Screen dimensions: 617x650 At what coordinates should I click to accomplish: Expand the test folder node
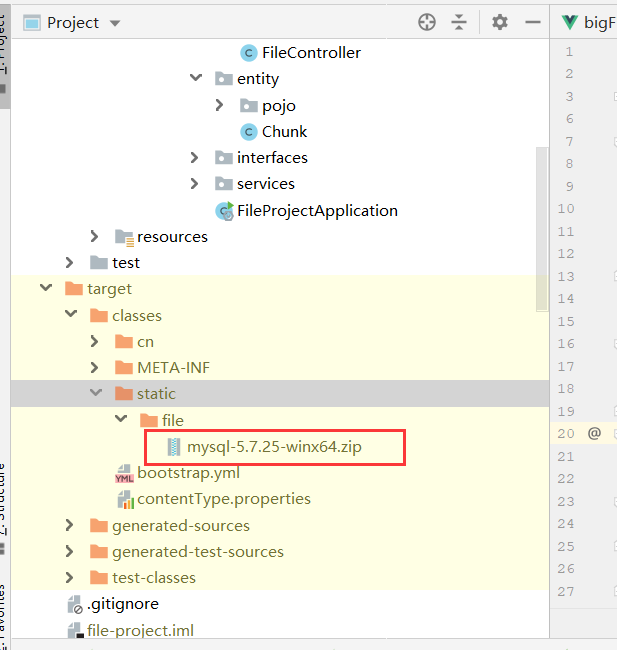click(69, 262)
